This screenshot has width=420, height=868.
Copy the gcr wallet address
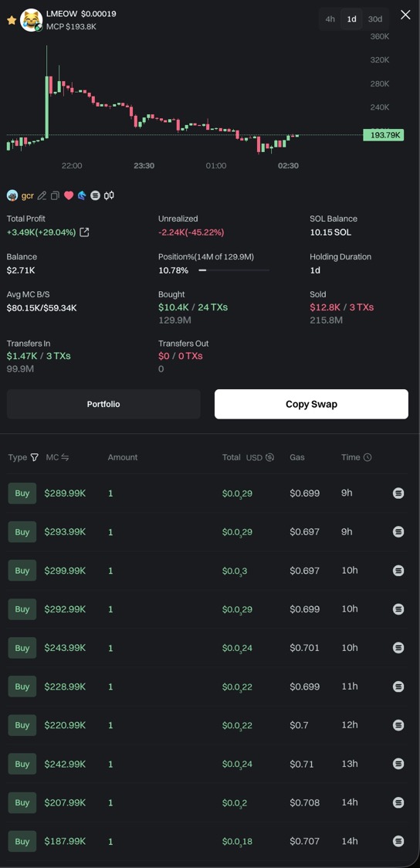(x=55, y=195)
